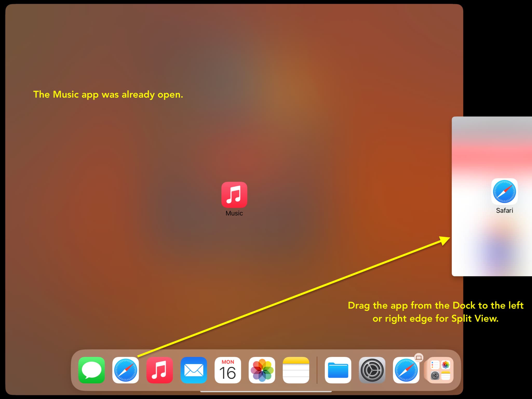This screenshot has height=399, width=532.
Task: Tap the "Music" label under the center icon
Action: tap(234, 213)
